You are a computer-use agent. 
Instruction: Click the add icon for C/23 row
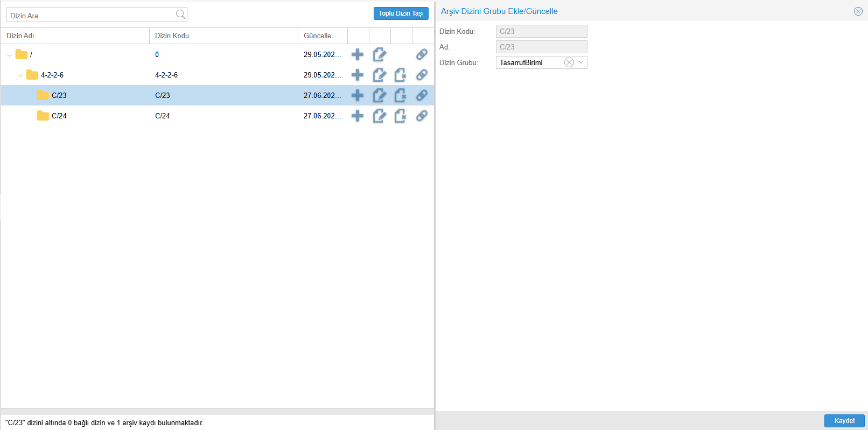(358, 95)
